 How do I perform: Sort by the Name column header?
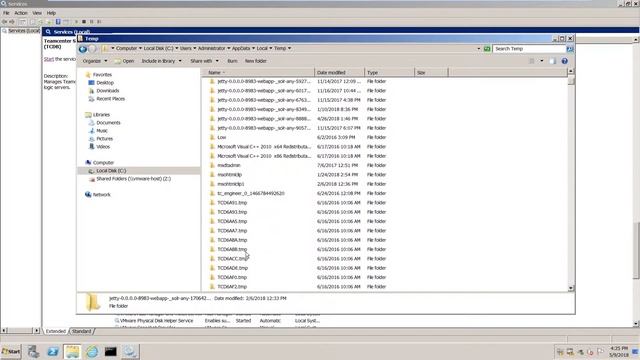coord(258,73)
